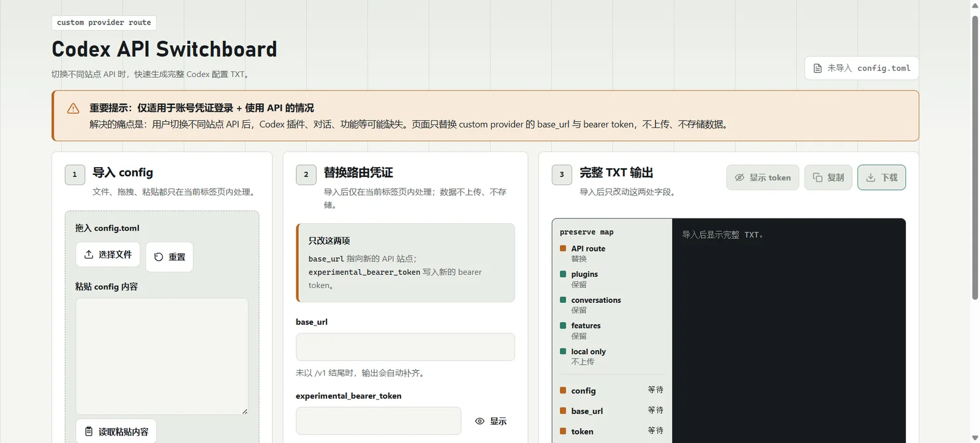Click the 'custom provider route' tag
Screen dimensions: 980x443
(104, 23)
